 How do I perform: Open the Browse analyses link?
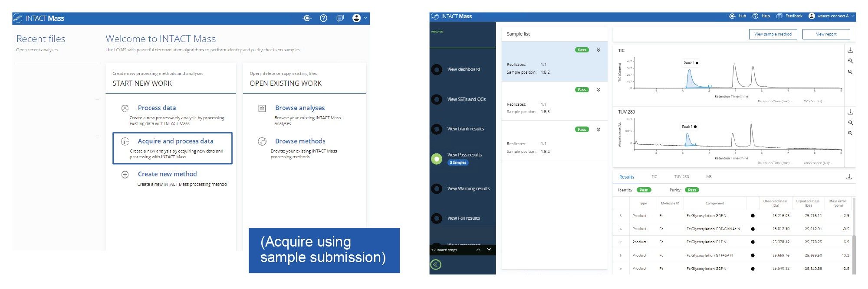(x=300, y=108)
